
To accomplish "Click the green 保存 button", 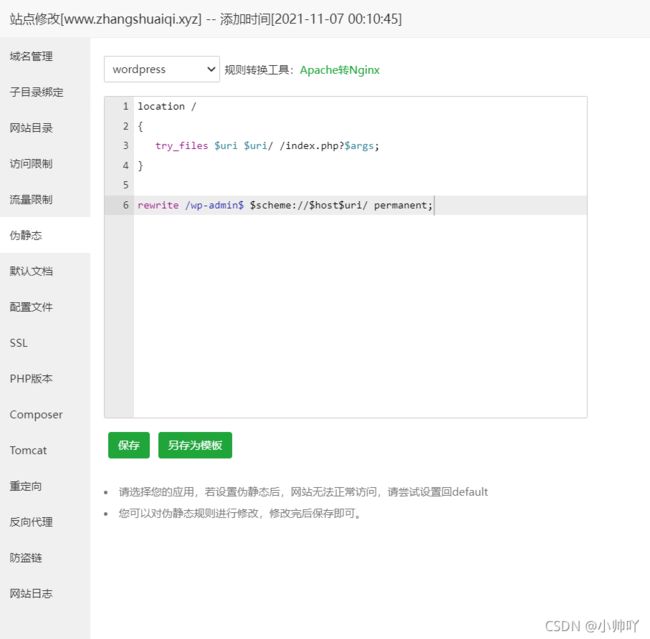I will 129,445.
